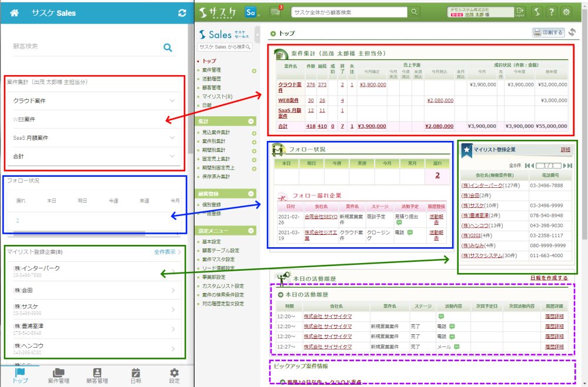
Task: Switch to 案件管理 tab in bottom bar
Action: tap(58, 375)
